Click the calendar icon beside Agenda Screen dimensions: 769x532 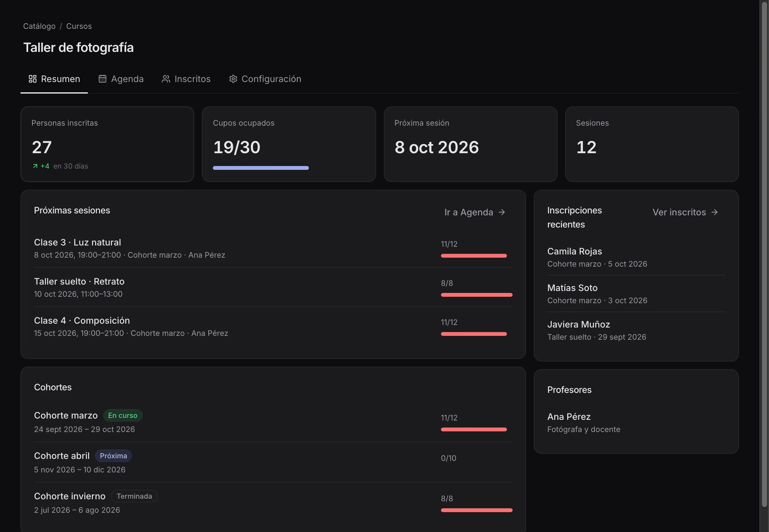coord(103,79)
